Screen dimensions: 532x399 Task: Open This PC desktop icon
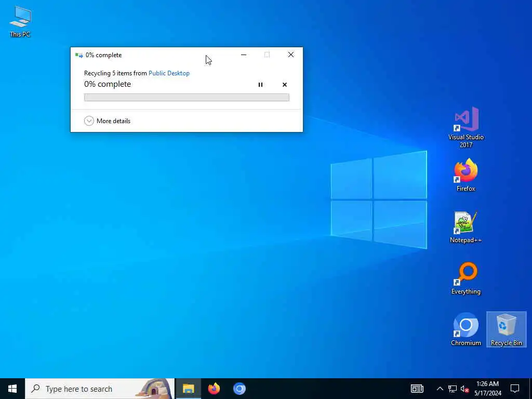click(x=20, y=21)
